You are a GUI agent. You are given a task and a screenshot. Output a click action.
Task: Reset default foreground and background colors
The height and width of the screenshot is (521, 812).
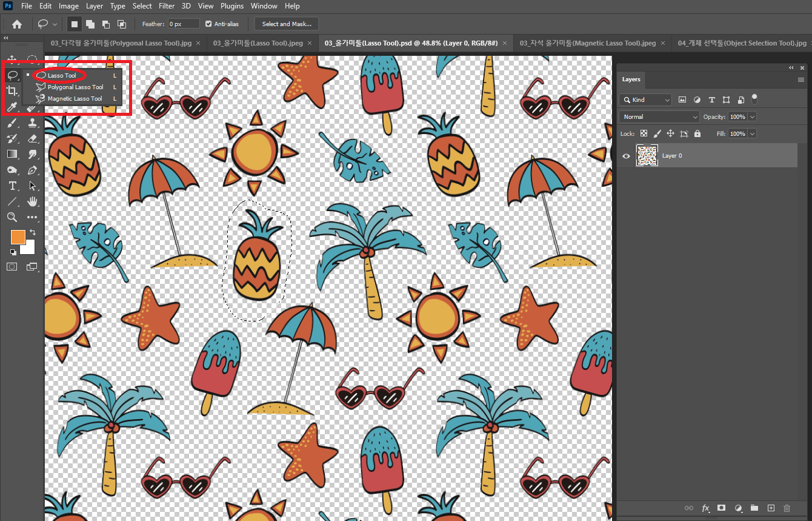13,252
